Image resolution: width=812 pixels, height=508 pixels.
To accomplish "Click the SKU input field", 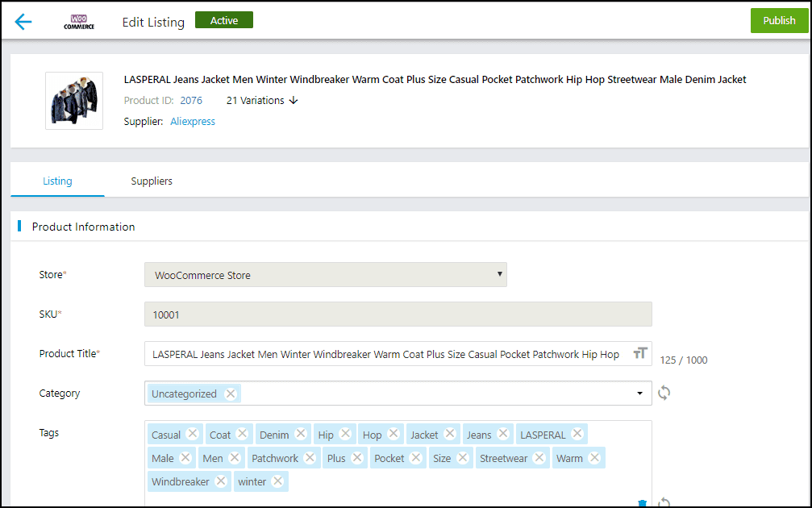I will pos(398,314).
